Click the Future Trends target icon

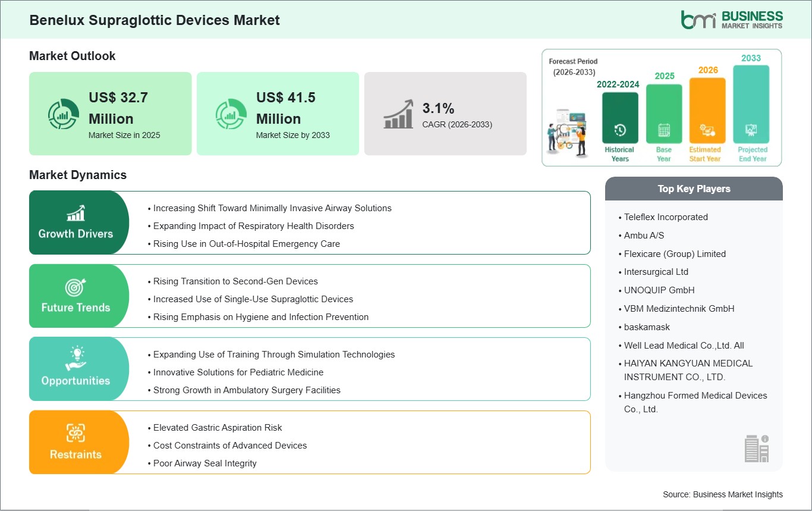click(x=75, y=287)
